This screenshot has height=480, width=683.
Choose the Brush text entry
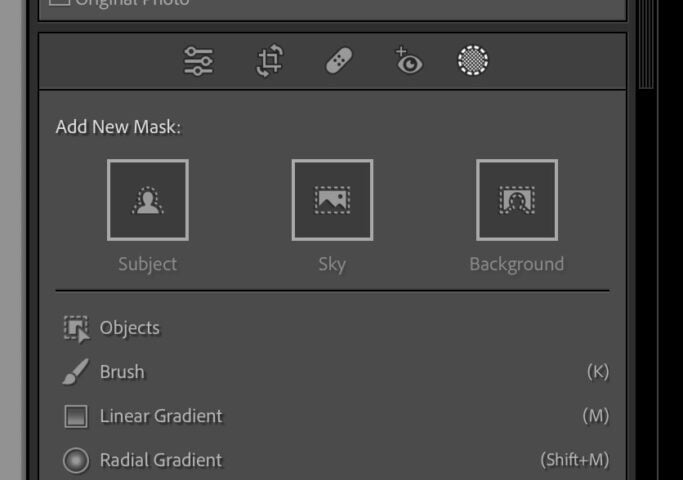pos(122,372)
